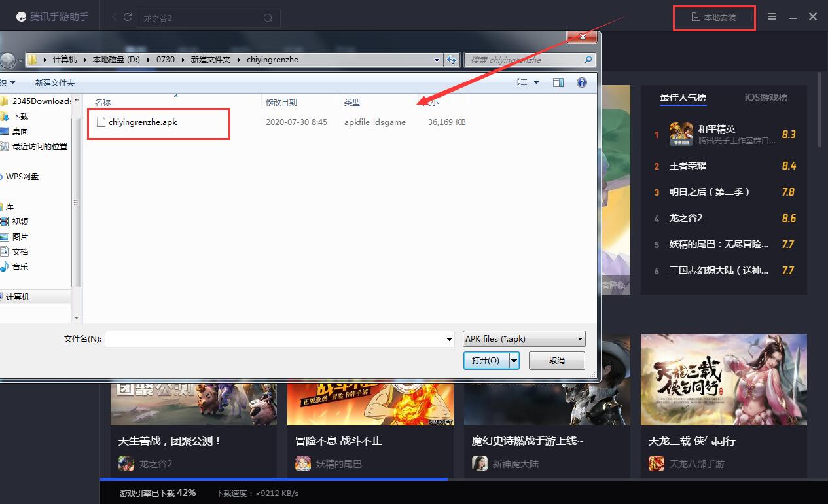Click the magnifier icon in the game search box
This screenshot has width=828, height=504.
point(268,18)
